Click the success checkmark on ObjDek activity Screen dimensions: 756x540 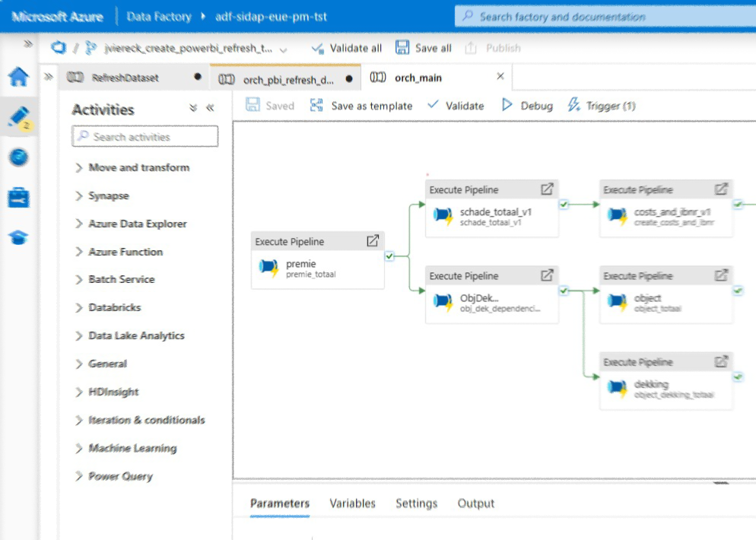tap(564, 291)
